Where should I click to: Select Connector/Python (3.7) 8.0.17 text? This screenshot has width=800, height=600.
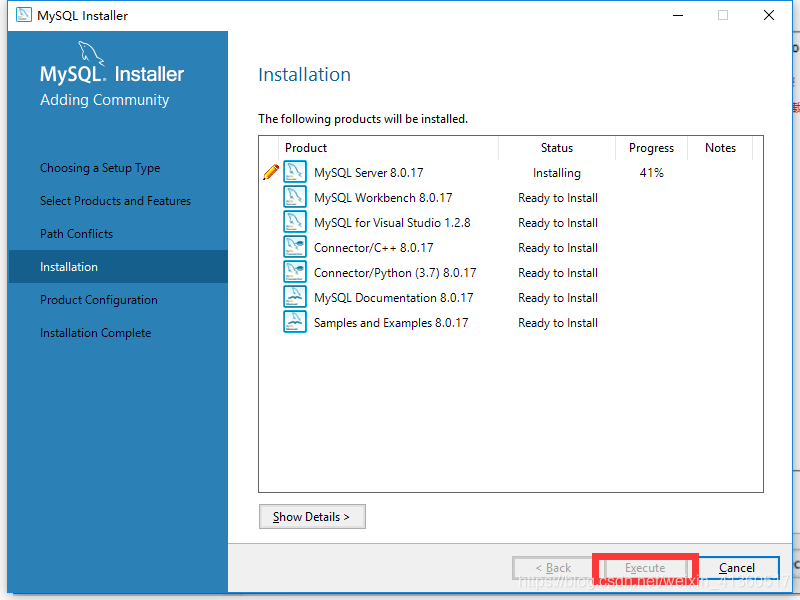[395, 273]
